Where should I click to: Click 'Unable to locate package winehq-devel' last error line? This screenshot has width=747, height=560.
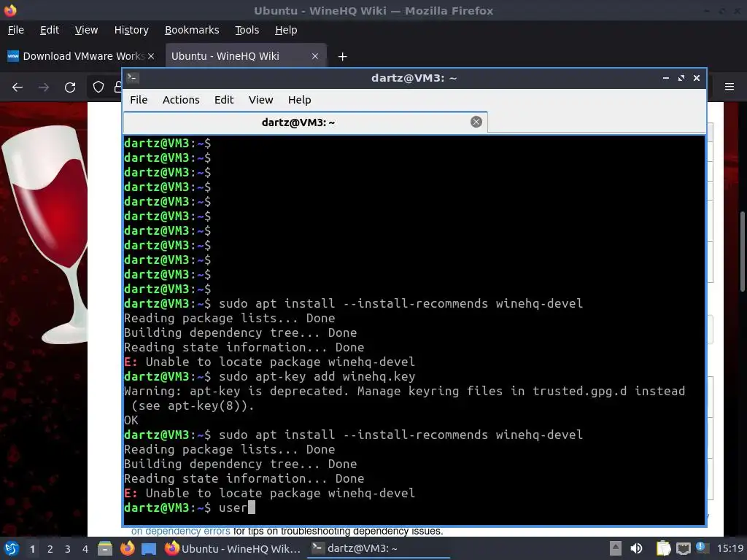click(270, 494)
